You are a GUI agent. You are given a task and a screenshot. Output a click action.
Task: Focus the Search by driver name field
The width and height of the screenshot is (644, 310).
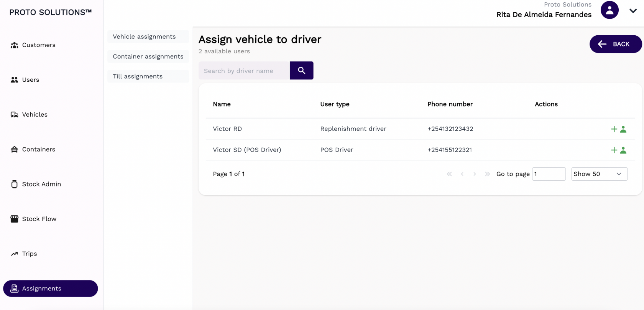(244, 71)
